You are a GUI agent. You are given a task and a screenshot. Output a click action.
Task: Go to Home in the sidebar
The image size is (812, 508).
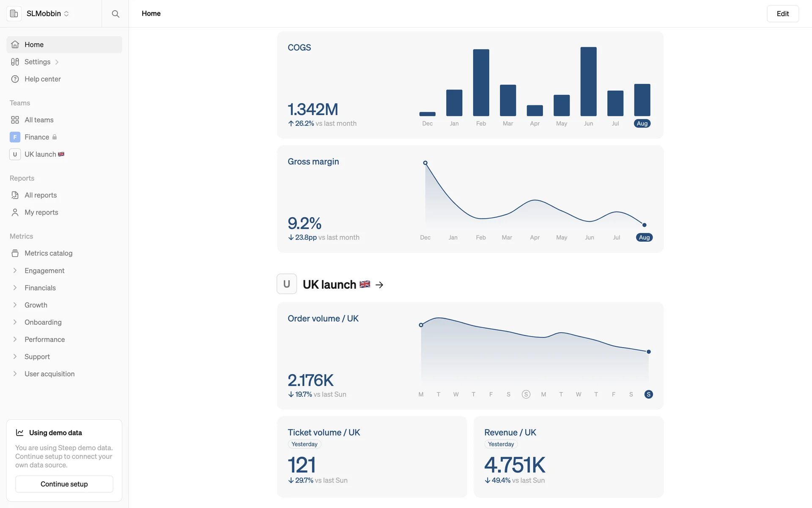(x=34, y=44)
